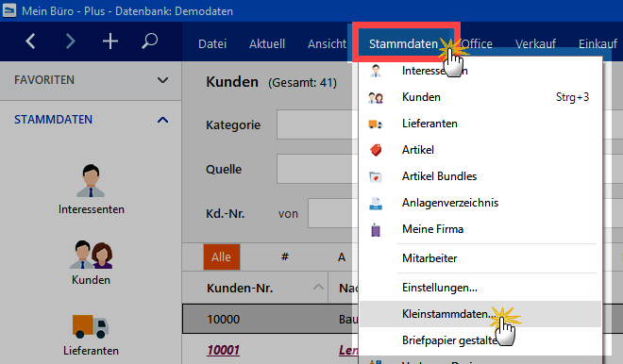Open the Datei menu
623x364 pixels.
(x=212, y=43)
